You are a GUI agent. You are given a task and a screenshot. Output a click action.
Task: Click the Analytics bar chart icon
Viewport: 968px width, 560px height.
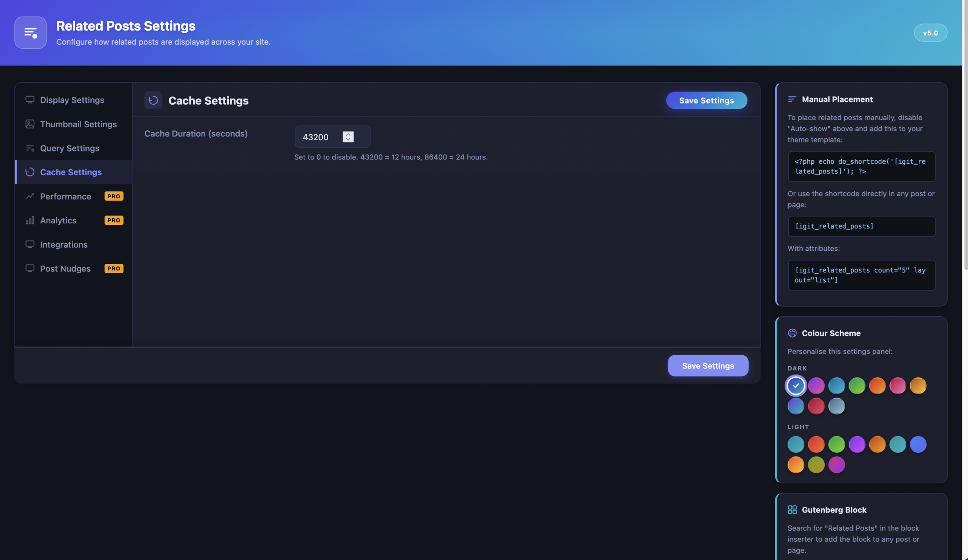[30, 220]
